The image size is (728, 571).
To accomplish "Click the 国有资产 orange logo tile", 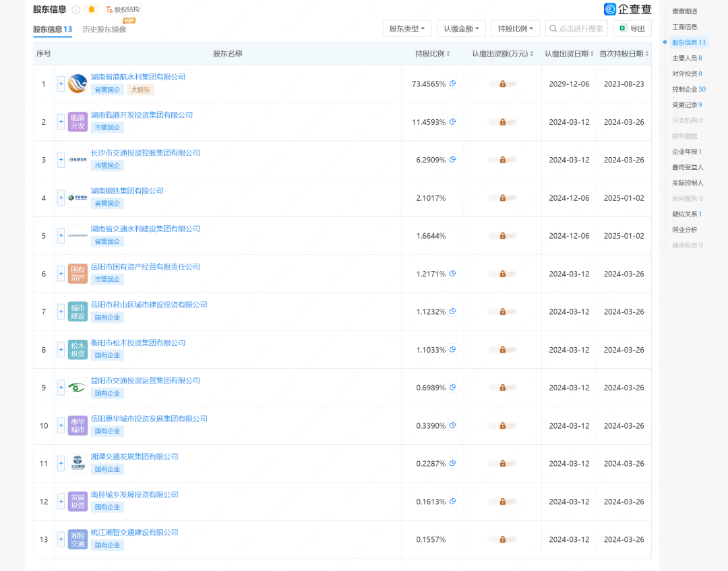I will [78, 274].
